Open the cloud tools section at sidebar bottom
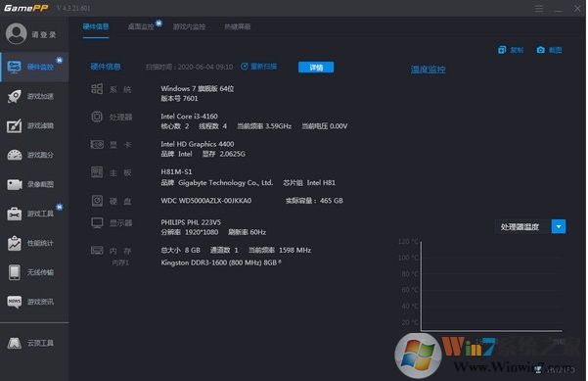 [x=34, y=343]
